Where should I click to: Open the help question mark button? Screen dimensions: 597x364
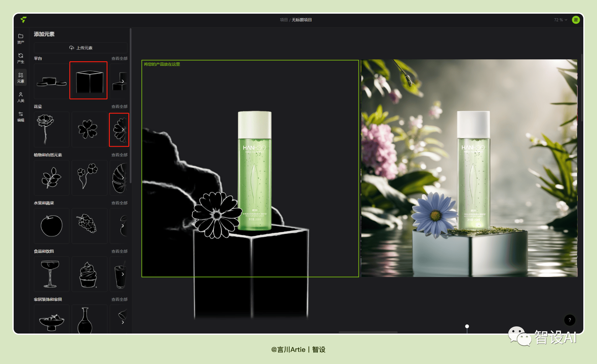pos(570,320)
